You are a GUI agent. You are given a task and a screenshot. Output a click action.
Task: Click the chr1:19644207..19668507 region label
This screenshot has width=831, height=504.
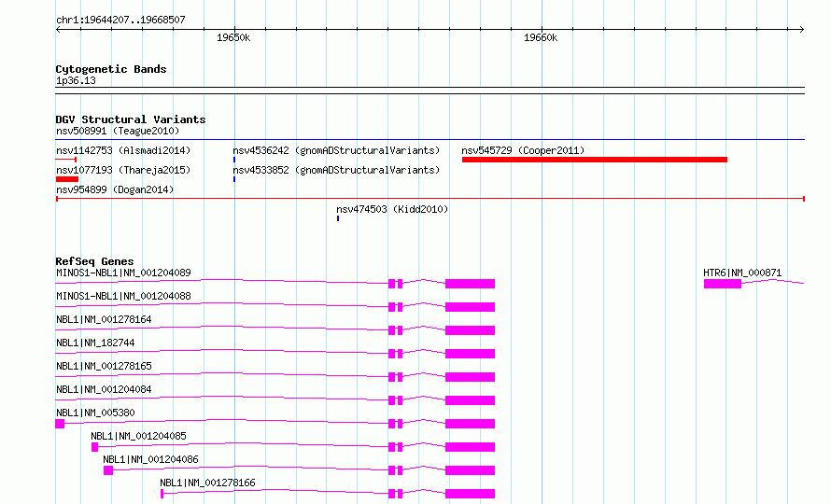(120, 20)
